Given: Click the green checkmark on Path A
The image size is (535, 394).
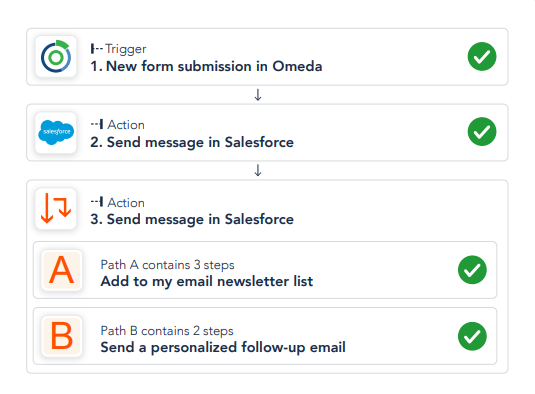Looking at the screenshot, I should [472, 270].
